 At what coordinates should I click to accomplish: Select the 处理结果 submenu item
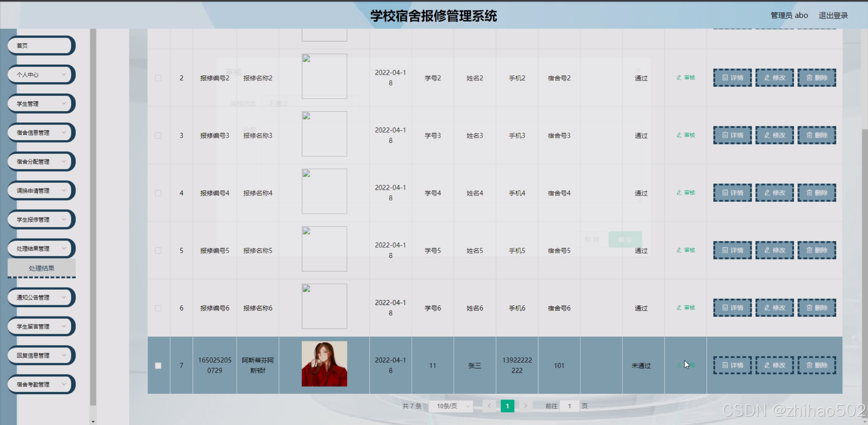coord(41,268)
